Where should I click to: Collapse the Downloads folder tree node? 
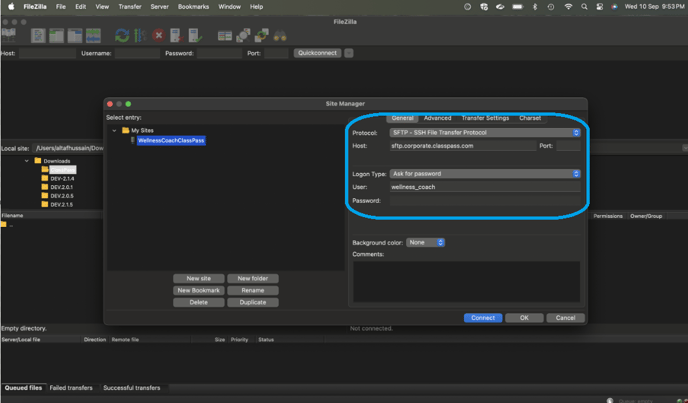tap(27, 161)
